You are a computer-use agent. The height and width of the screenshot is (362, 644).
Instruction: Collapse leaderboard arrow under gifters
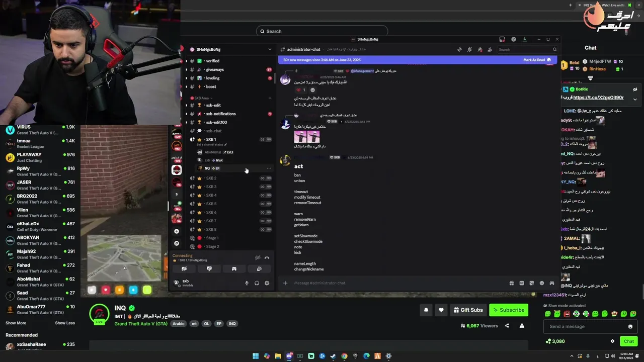point(591,78)
